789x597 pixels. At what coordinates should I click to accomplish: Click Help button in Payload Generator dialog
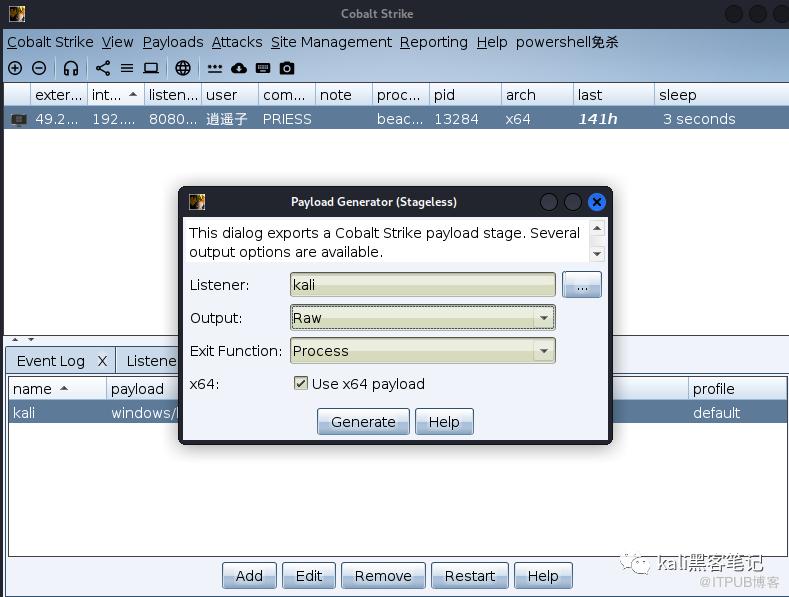[444, 421]
